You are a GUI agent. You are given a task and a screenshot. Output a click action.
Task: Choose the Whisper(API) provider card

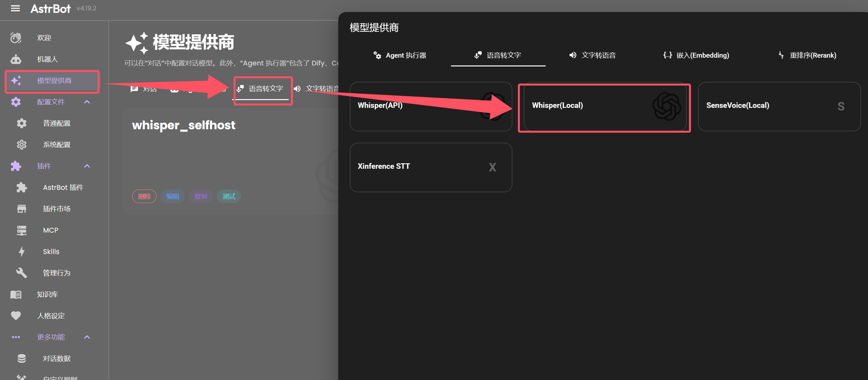pyautogui.click(x=431, y=107)
